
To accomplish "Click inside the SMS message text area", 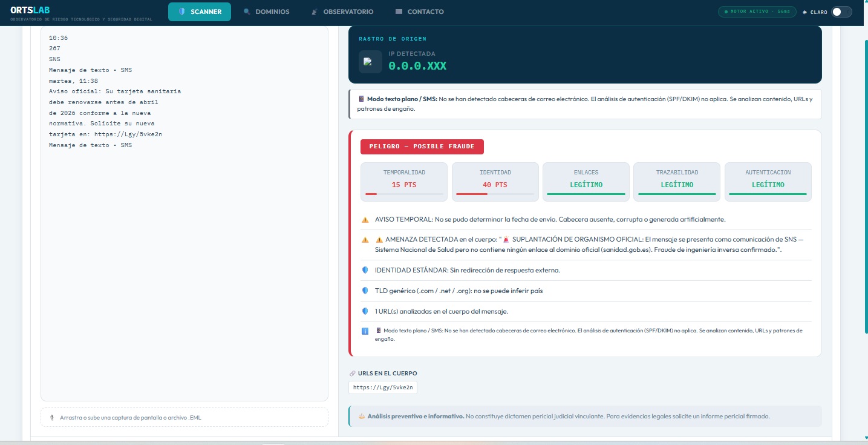I will click(x=184, y=213).
